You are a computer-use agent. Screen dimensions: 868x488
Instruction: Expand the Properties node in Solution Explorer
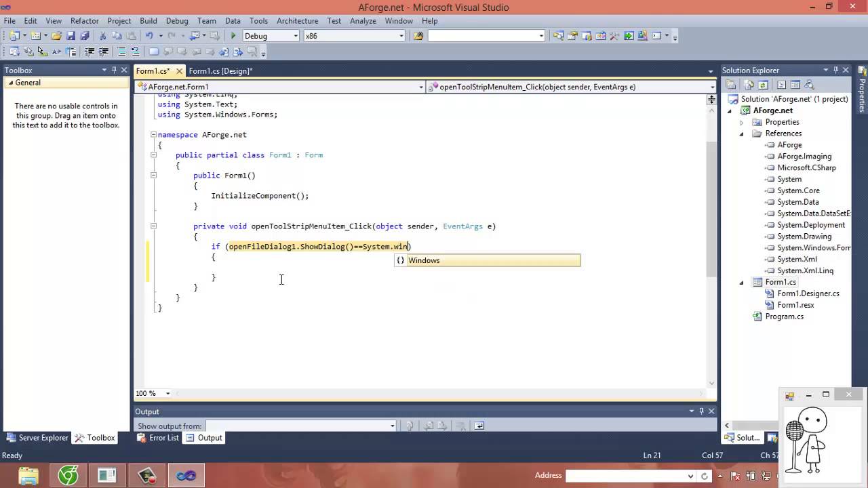[741, 122]
